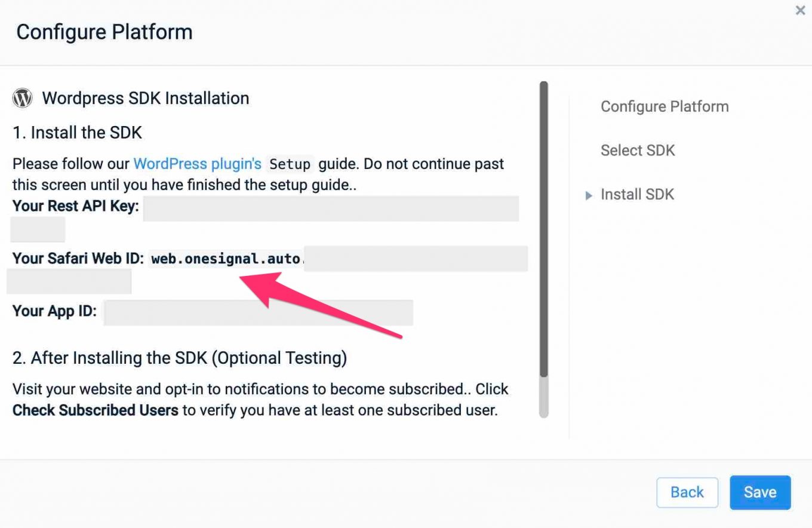Image resolution: width=812 pixels, height=528 pixels.
Task: Switch to the Select SDK step
Action: click(x=637, y=150)
